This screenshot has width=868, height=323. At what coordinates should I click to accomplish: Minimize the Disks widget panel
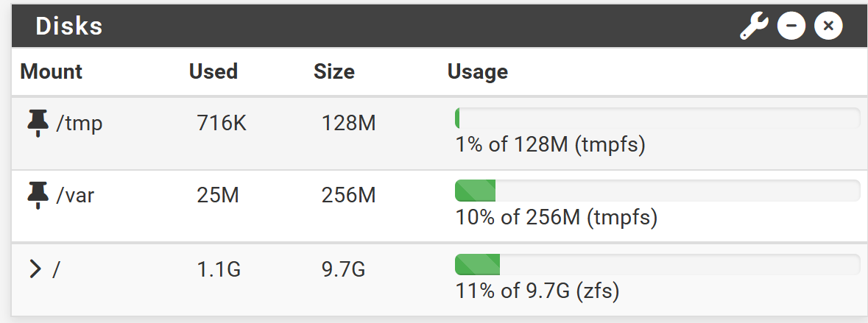(x=791, y=26)
